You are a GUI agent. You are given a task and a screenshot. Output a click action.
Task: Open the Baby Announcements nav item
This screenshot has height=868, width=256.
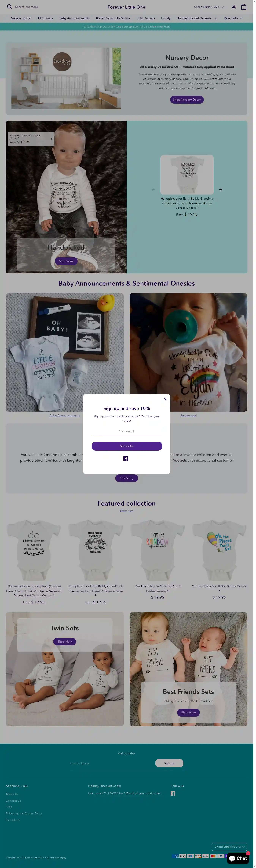[74, 18]
